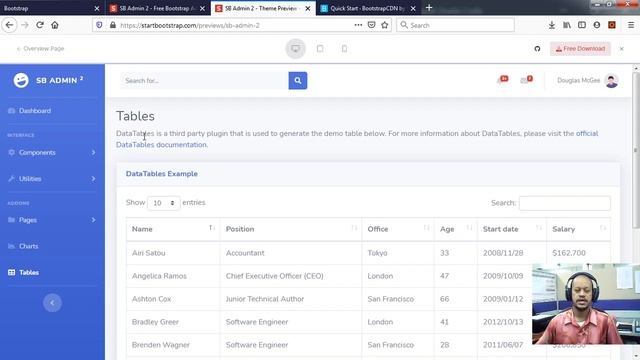This screenshot has height=360, width=640.
Task: Click the Firefox Search box
Action: pos(455,25)
